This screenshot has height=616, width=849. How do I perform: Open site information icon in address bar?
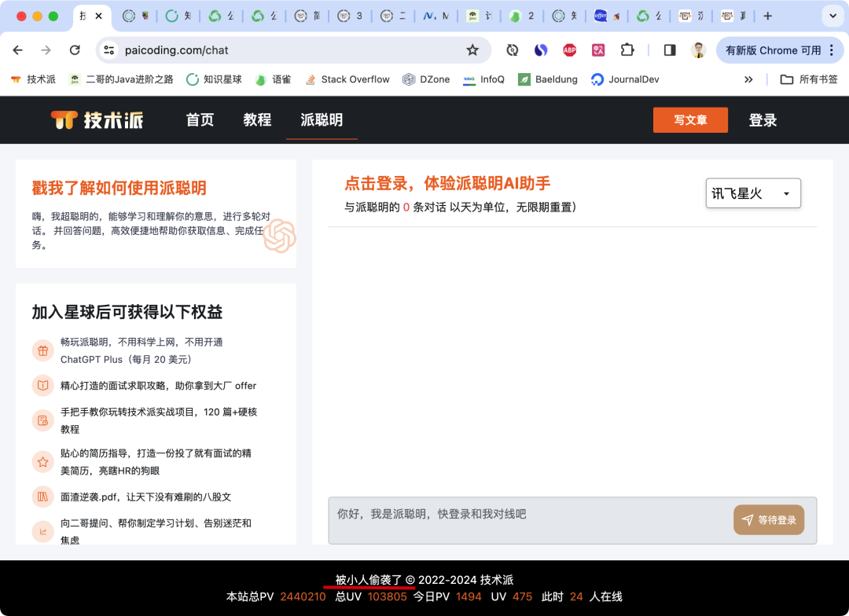point(108,50)
